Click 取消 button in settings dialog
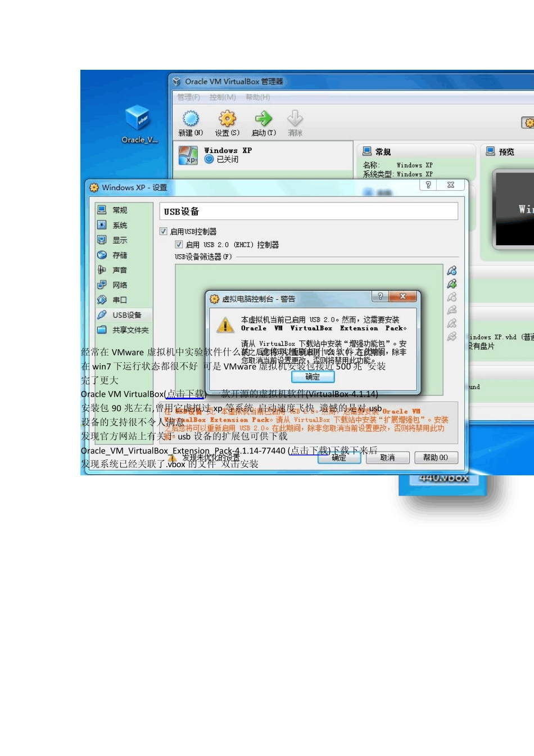Image resolution: width=534 pixels, height=756 pixels. pos(387,458)
